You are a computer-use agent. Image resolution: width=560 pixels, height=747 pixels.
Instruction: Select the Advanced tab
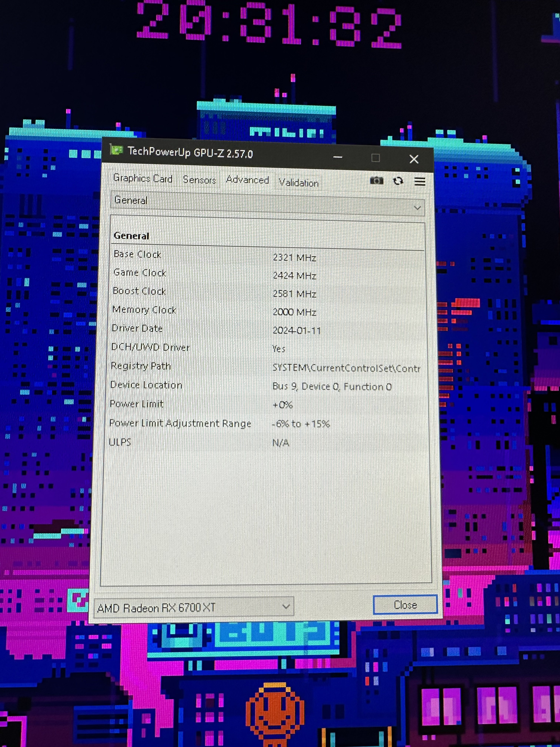click(x=247, y=180)
